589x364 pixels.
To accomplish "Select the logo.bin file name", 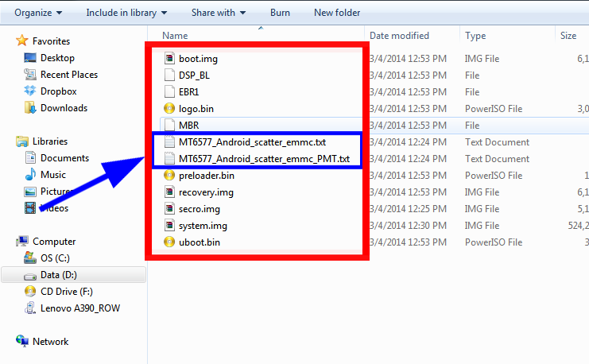I will [196, 109].
